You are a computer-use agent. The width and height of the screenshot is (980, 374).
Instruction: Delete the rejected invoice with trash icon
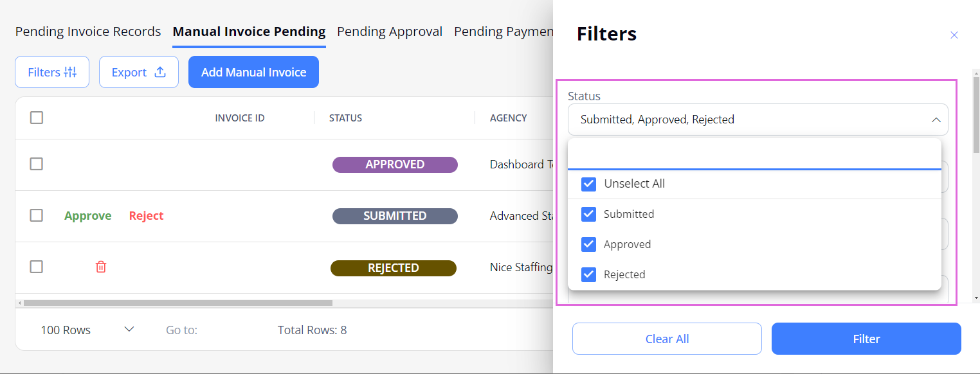[101, 267]
